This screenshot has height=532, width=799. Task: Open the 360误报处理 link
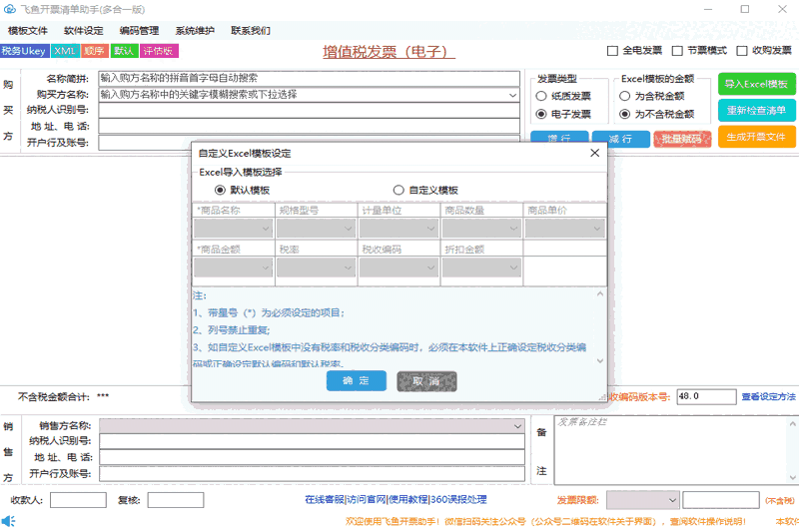click(458, 500)
